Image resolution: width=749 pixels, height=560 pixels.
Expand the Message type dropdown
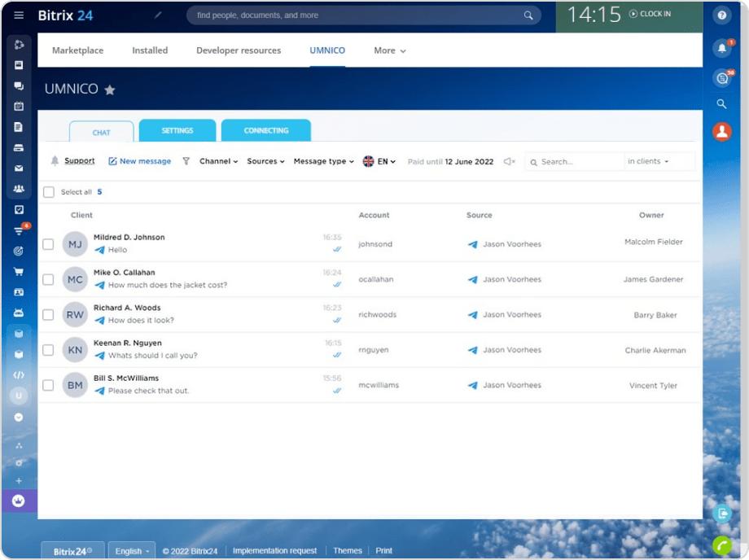click(322, 160)
